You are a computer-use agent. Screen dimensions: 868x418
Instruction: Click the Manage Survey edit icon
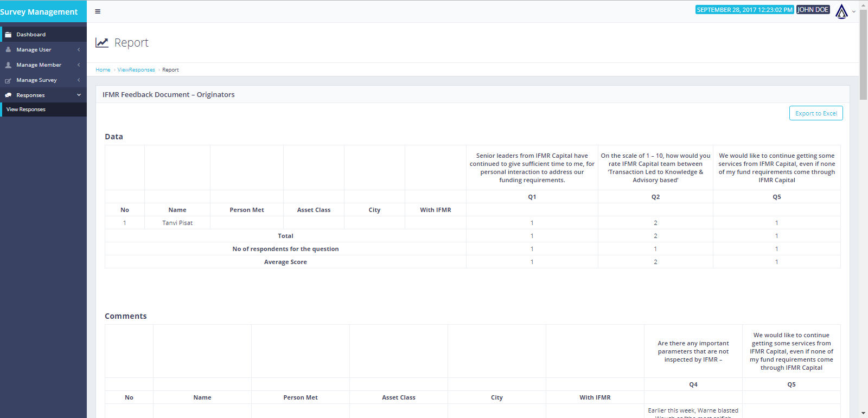(8, 80)
